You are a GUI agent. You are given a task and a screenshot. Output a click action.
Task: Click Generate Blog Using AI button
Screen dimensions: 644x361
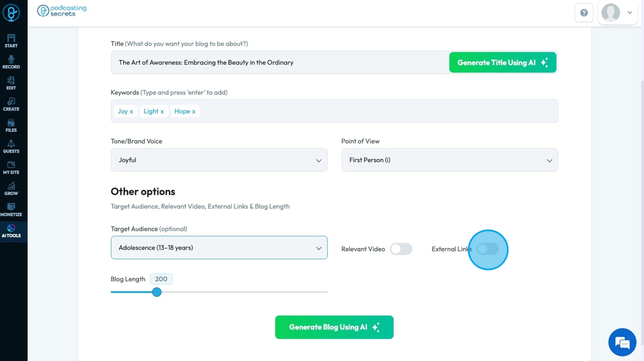click(x=334, y=327)
